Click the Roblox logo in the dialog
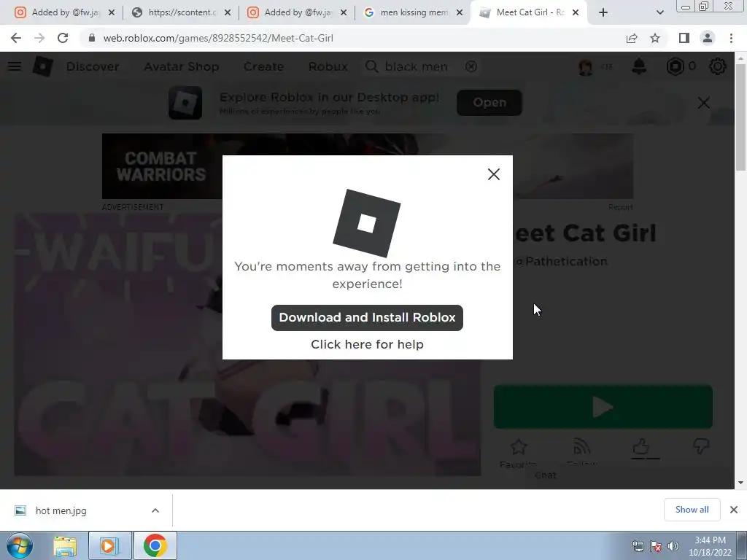 point(367,223)
